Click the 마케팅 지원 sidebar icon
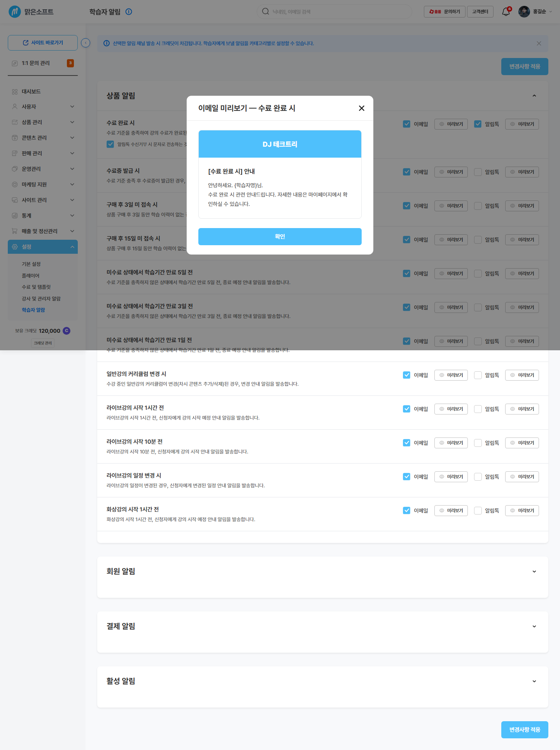Viewport: 560px width, 750px height. (x=15, y=184)
